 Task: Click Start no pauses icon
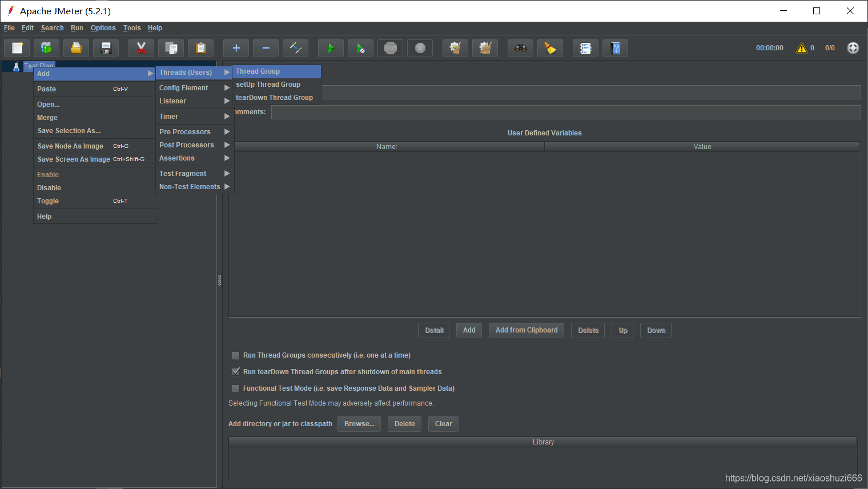pos(361,48)
